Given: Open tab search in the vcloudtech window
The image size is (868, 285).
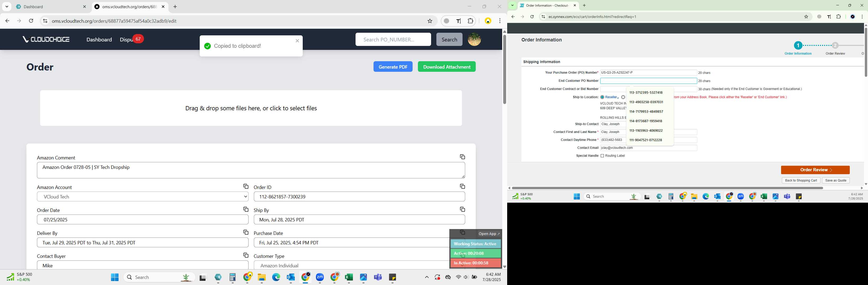Looking at the screenshot, I should [x=7, y=6].
